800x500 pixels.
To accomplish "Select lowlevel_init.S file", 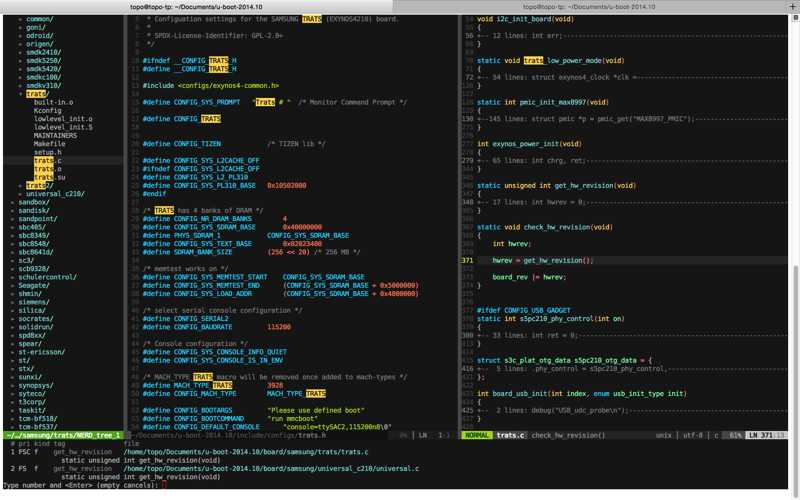I will [x=63, y=127].
